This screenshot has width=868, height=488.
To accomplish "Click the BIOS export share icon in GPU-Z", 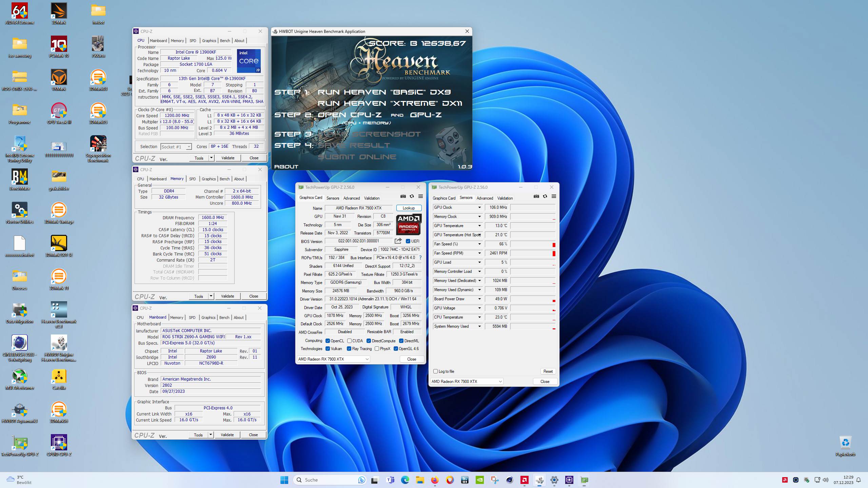I will point(398,241).
